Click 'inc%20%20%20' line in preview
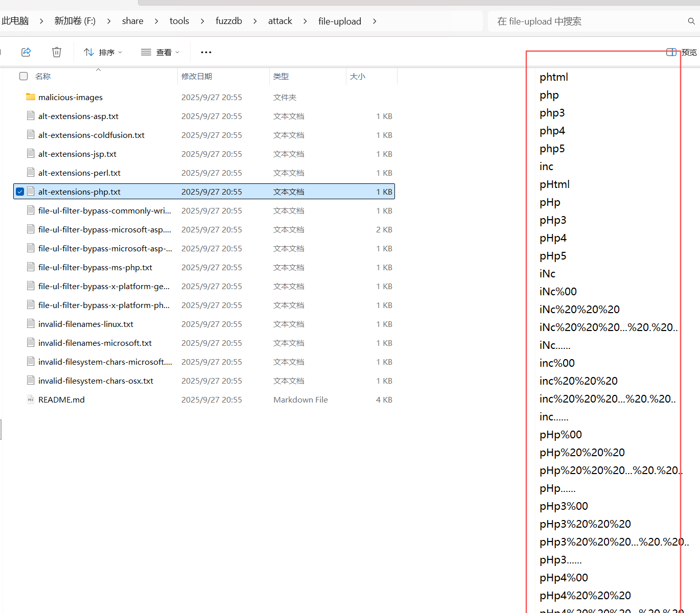 [578, 381]
